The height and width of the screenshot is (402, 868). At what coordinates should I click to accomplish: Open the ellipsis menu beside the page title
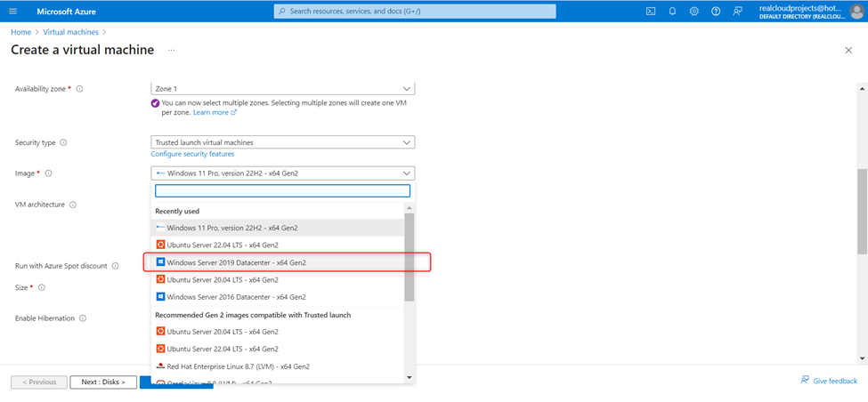(x=172, y=51)
